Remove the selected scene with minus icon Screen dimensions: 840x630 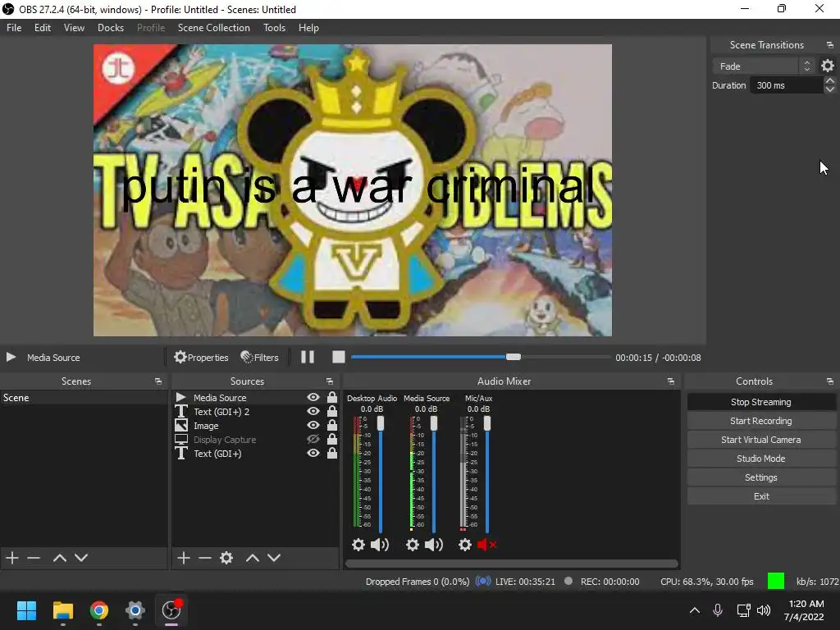[34, 558]
